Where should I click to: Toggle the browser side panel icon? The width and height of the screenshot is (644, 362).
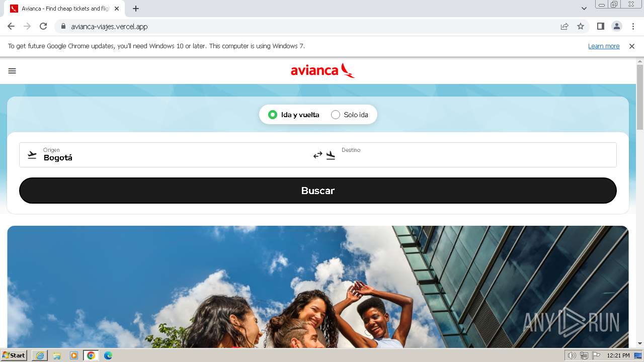coord(600,27)
